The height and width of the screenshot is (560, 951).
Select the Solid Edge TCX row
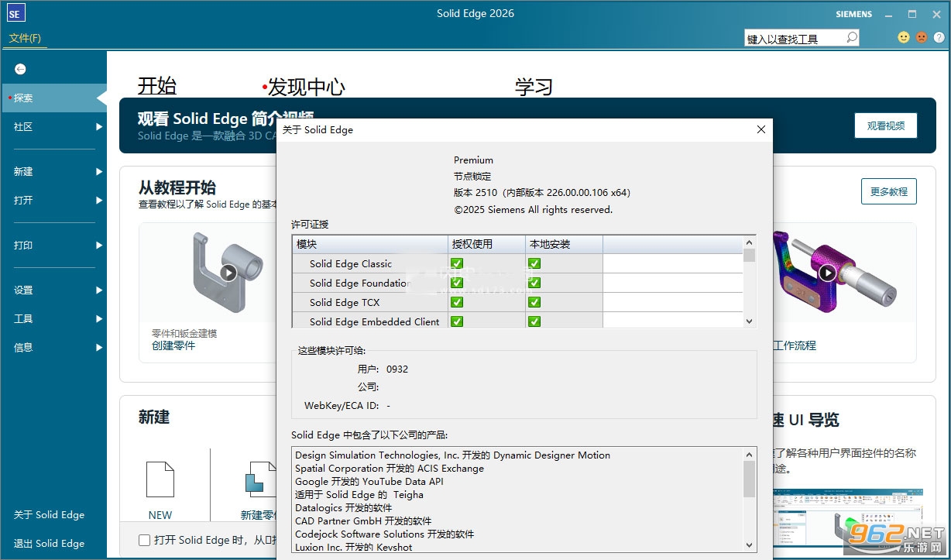coord(517,302)
